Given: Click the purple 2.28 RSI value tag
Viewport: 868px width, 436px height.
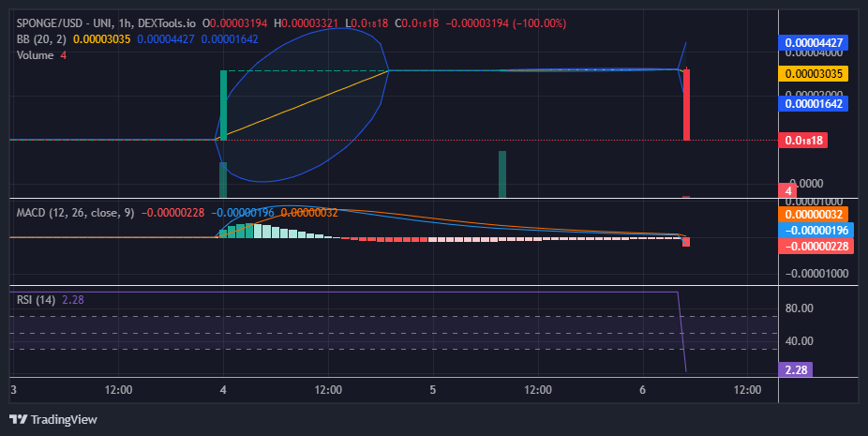Looking at the screenshot, I should [796, 369].
